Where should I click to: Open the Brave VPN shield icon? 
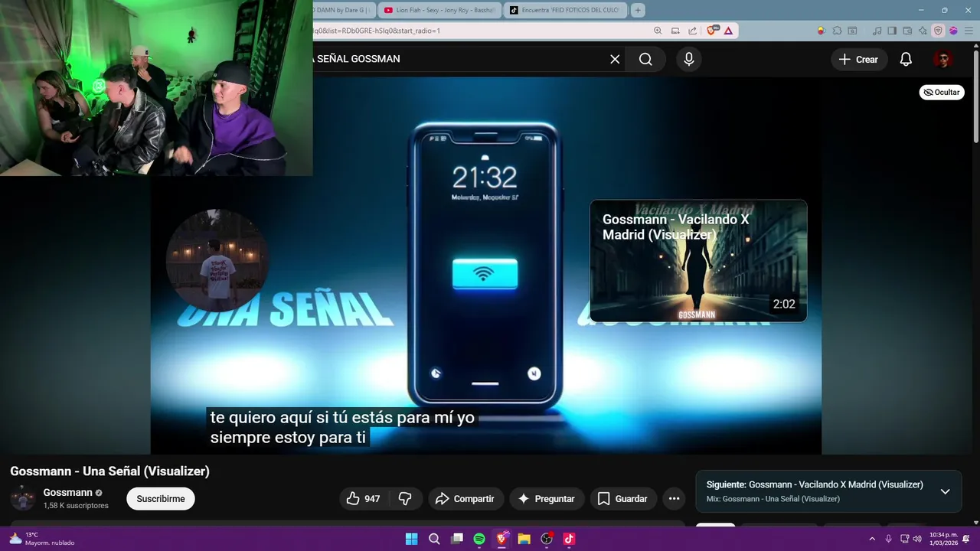pos(938,31)
